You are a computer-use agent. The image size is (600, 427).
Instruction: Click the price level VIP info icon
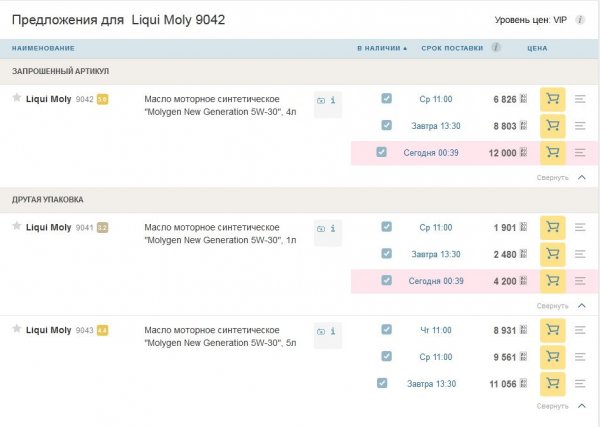(579, 20)
